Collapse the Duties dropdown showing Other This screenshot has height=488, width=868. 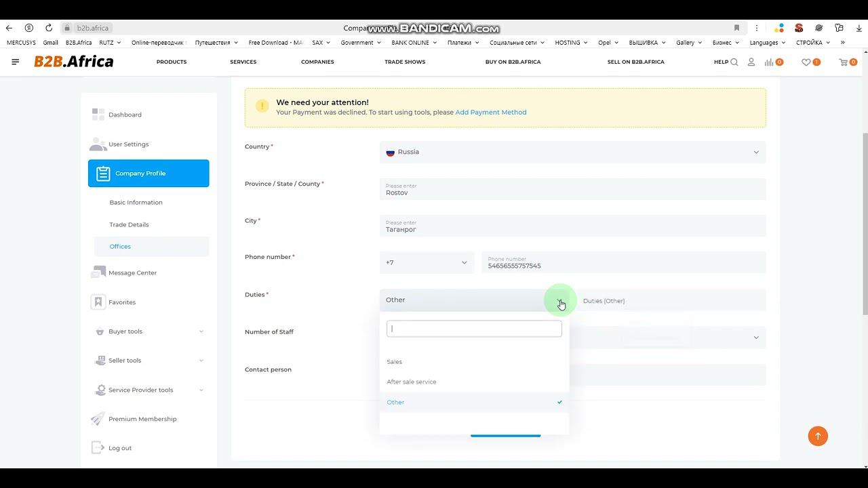tap(474, 300)
